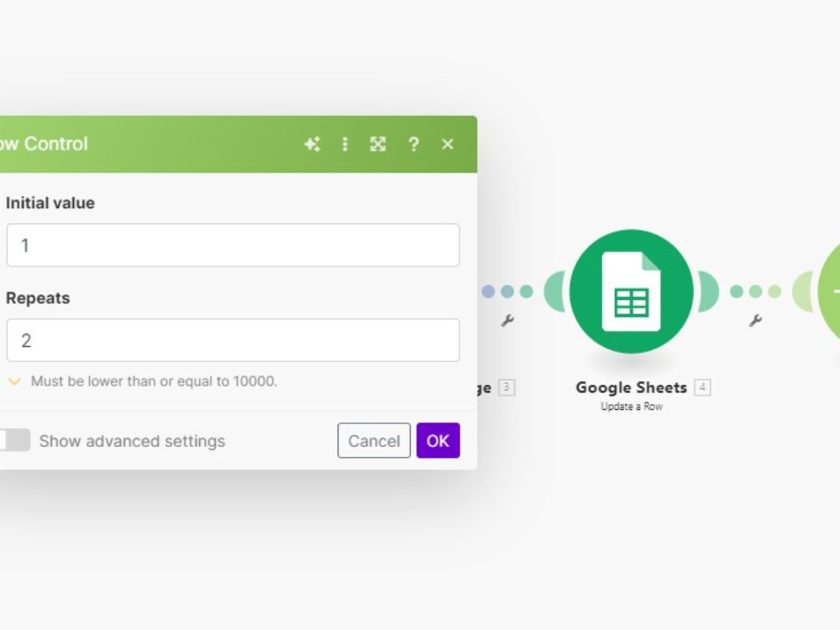
Task: Click the wrench icon right of Google Sheets
Action: tap(755, 320)
